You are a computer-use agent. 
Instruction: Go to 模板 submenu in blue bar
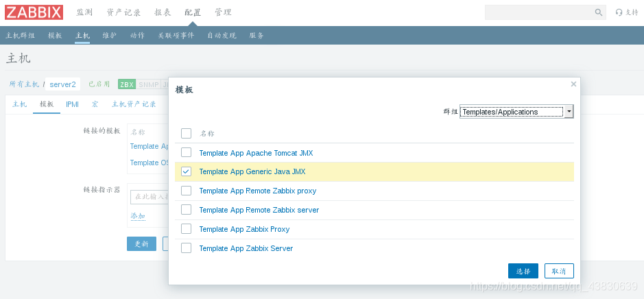[55, 36]
